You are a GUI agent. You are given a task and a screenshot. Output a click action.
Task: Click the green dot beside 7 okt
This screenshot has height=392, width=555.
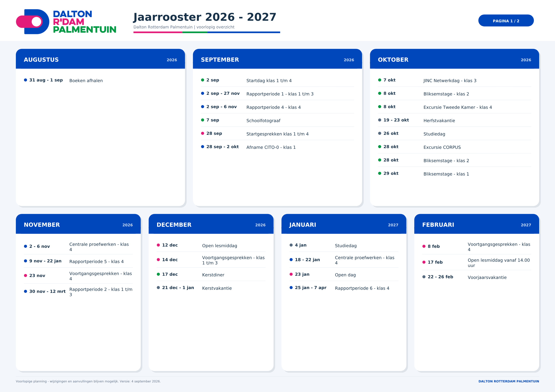tap(379, 80)
